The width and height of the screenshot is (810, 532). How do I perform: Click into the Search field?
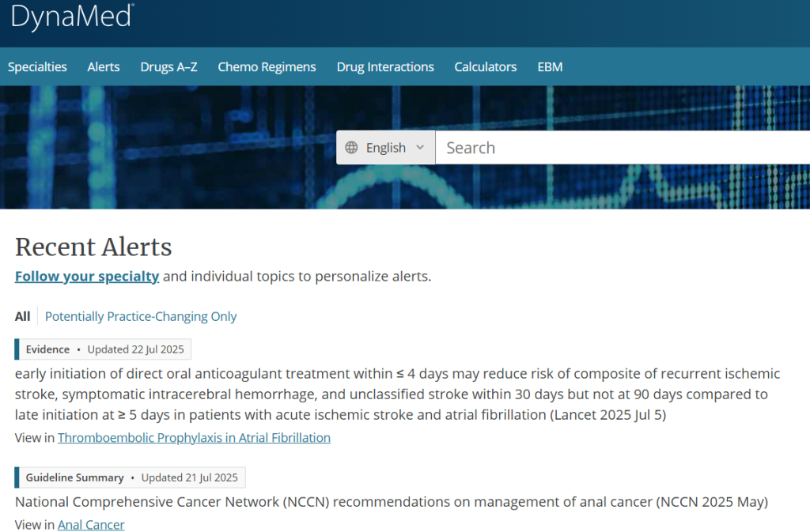click(623, 148)
